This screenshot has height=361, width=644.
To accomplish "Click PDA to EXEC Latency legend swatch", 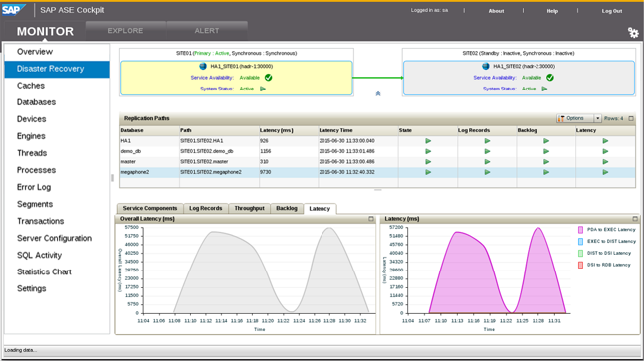I will coord(580,230).
